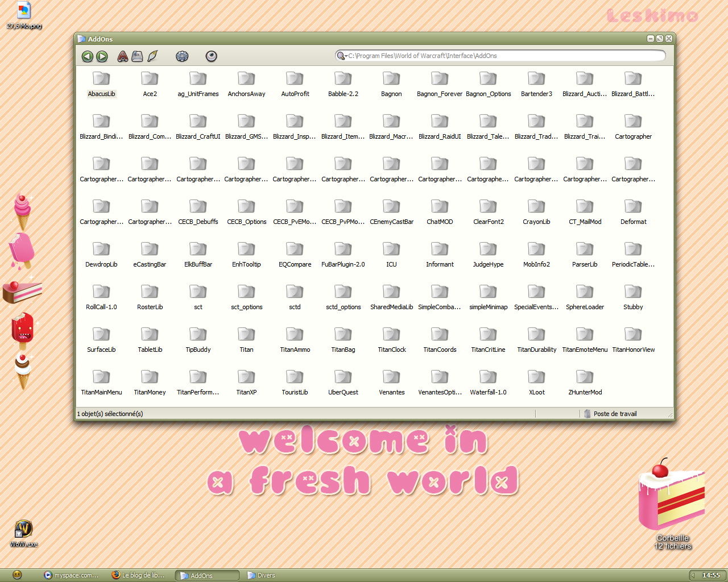Viewport: 728px width, 582px height.
Task: Select the Cartographer folder
Action: tap(633, 127)
